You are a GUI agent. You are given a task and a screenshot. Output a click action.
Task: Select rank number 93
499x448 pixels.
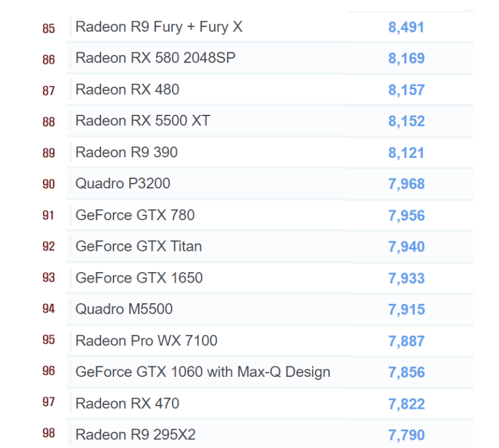coord(49,277)
